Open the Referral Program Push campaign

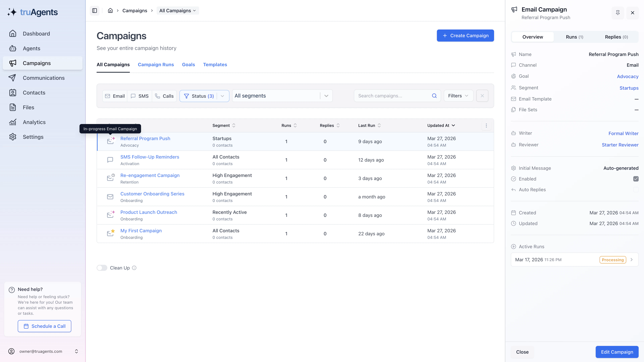(145, 138)
